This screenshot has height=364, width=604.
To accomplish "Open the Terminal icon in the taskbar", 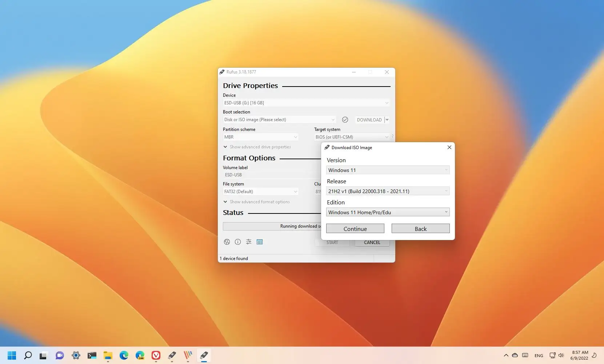I will [92, 355].
